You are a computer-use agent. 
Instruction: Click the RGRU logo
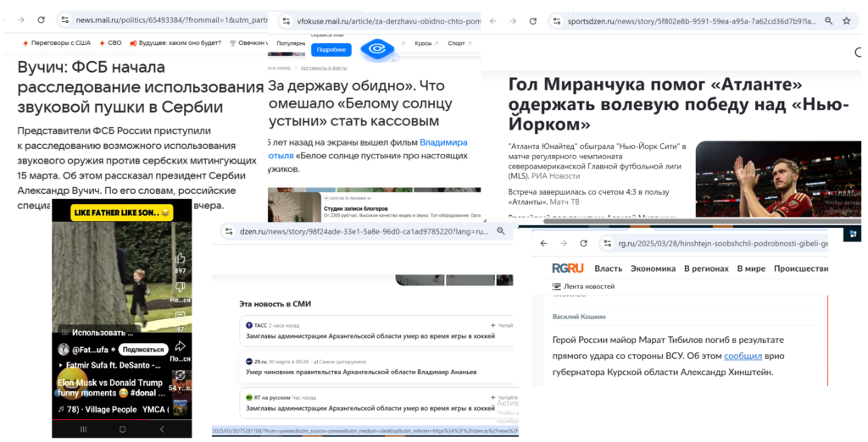[x=567, y=268]
